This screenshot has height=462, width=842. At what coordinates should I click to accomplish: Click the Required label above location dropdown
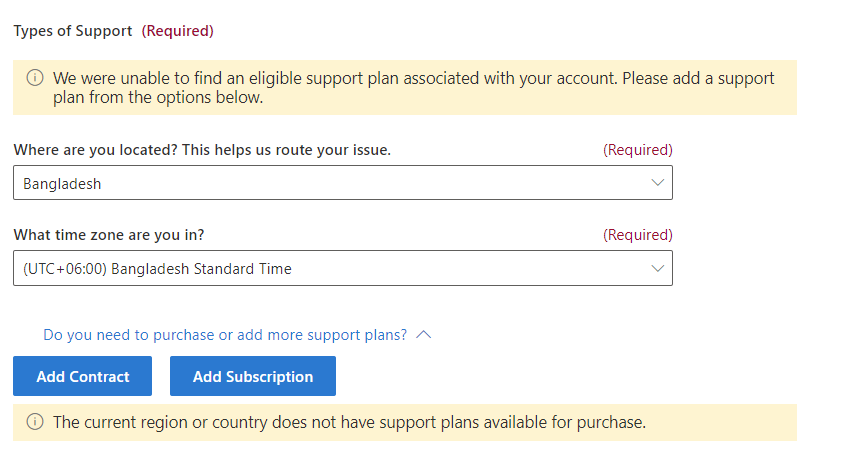coord(637,150)
